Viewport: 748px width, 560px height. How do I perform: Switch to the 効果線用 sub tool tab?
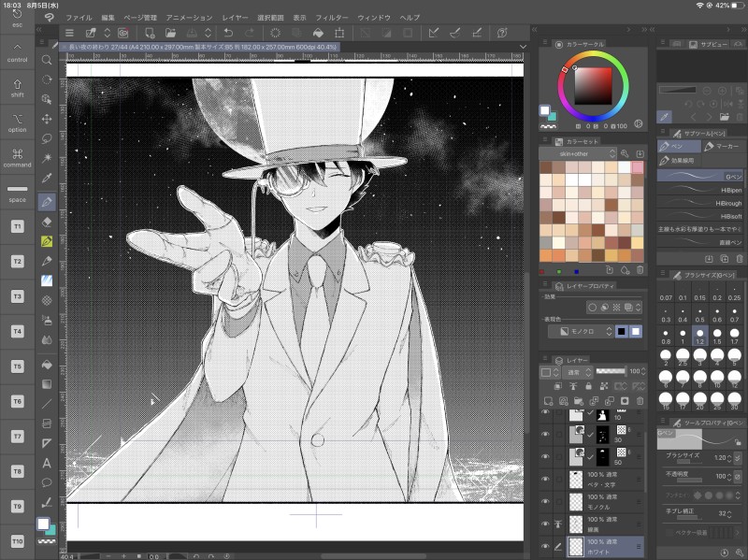[679, 161]
